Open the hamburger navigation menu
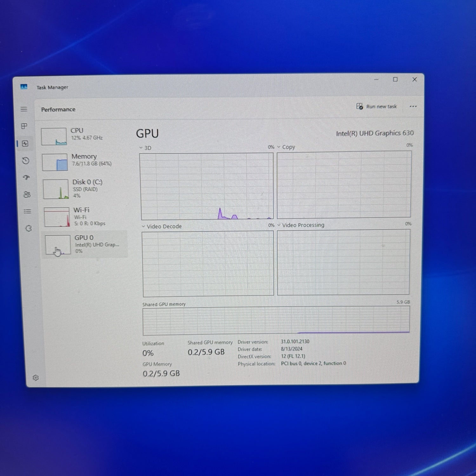The image size is (476, 476). point(24,109)
